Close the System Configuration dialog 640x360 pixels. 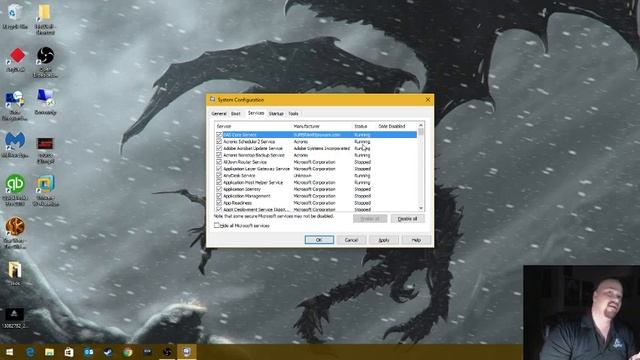(x=427, y=100)
